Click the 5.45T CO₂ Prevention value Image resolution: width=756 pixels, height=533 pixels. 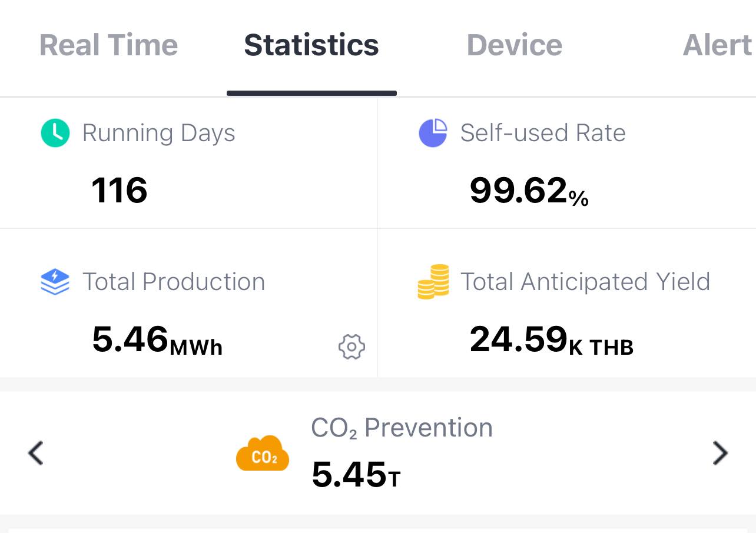(356, 475)
